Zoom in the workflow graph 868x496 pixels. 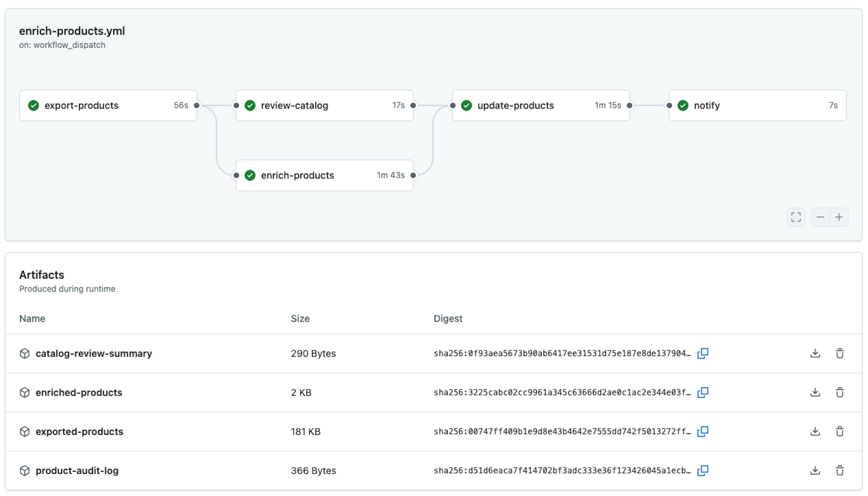pyautogui.click(x=839, y=217)
